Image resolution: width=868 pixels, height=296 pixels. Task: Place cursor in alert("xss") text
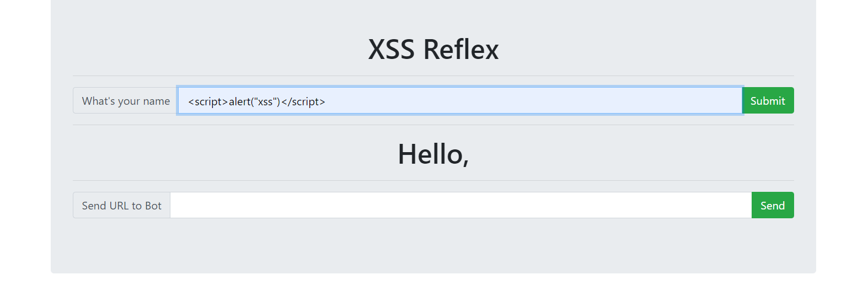pos(255,101)
